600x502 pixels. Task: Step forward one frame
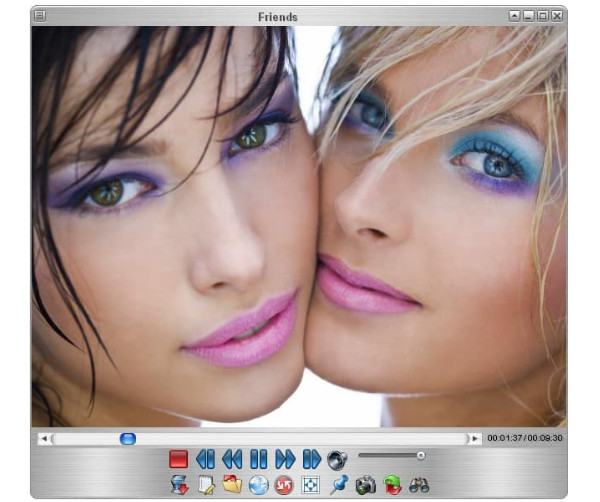[x=312, y=459]
